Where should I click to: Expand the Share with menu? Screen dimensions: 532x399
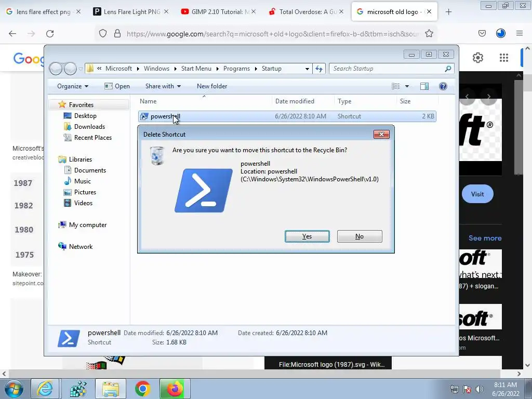click(x=163, y=86)
